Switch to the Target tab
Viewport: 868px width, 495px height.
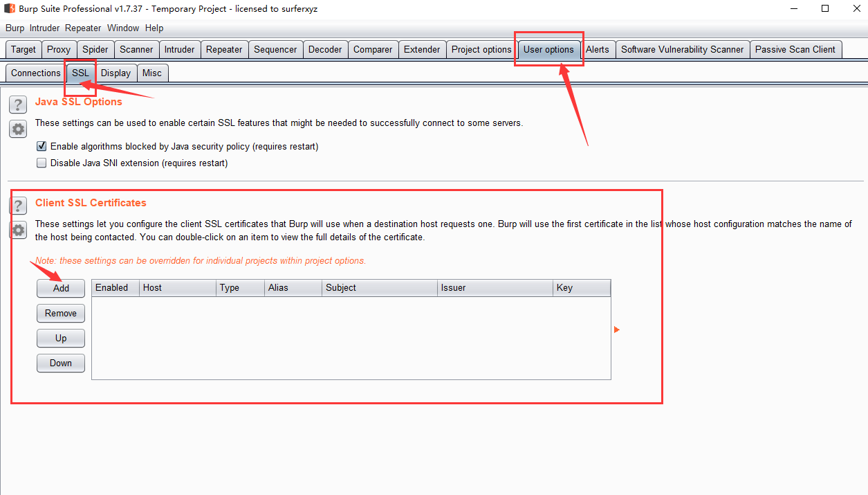pos(24,50)
